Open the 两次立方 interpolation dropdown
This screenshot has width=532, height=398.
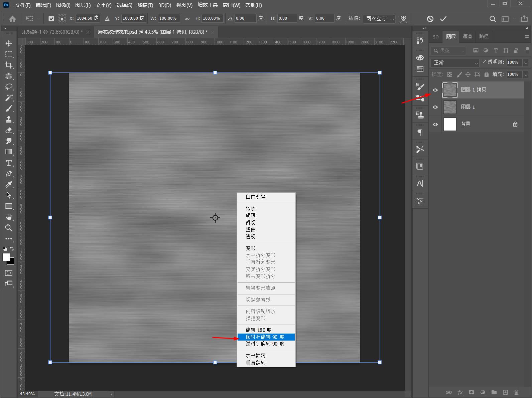[x=379, y=19]
